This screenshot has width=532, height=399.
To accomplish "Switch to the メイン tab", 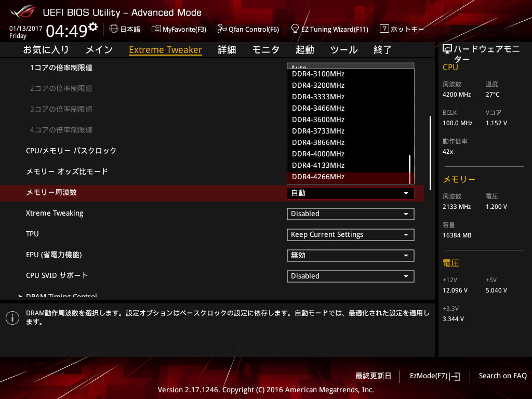I will pyautogui.click(x=99, y=50).
